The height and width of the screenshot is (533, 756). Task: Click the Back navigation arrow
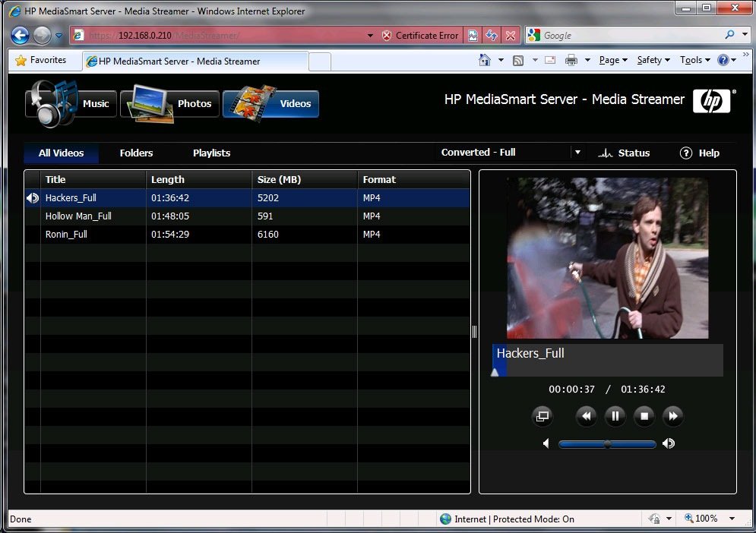click(20, 35)
